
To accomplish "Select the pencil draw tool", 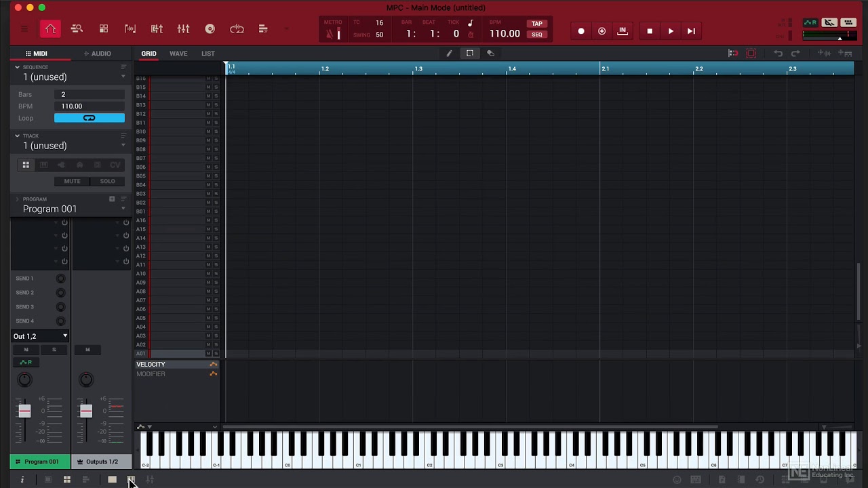I will click(449, 54).
